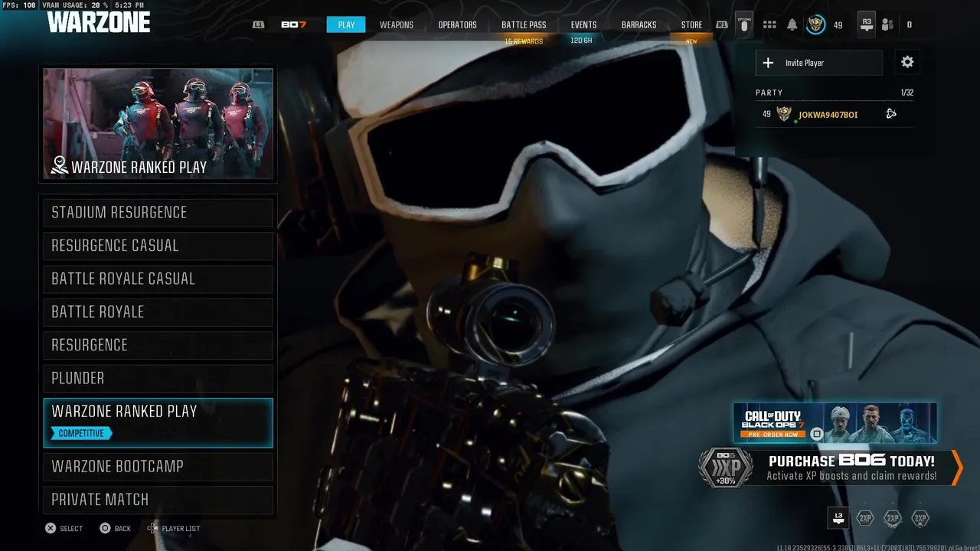Click the L3 token shortcut icon
The image size is (980, 551).
click(x=838, y=518)
